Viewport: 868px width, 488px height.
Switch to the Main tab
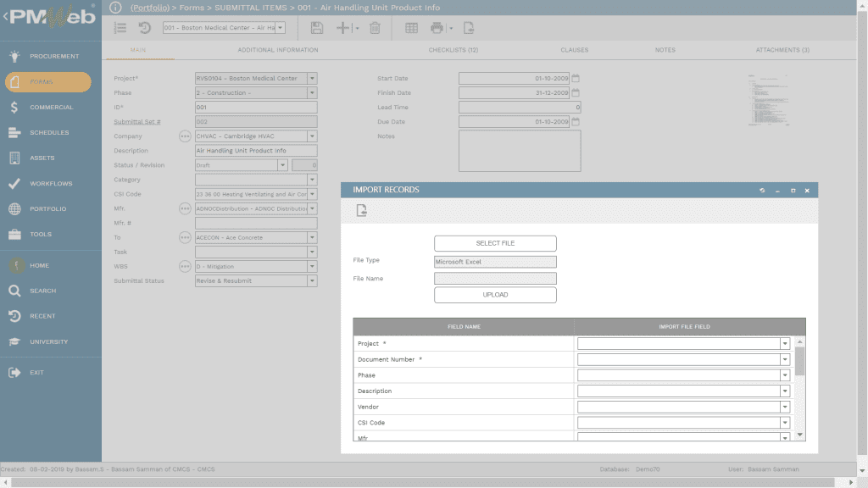[x=138, y=50]
